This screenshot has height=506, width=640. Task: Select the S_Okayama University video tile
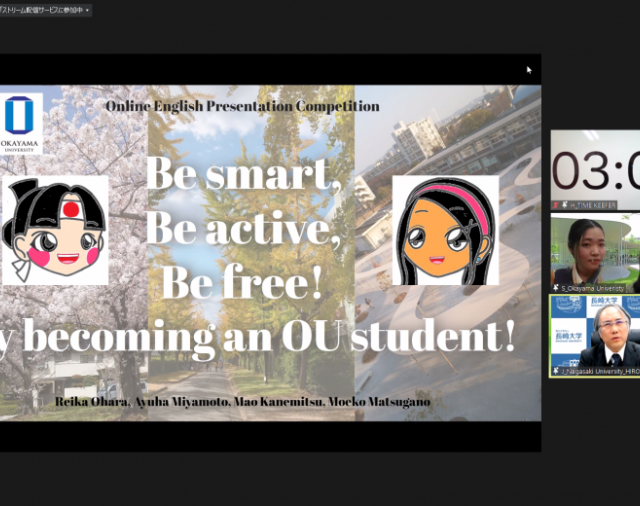click(595, 253)
